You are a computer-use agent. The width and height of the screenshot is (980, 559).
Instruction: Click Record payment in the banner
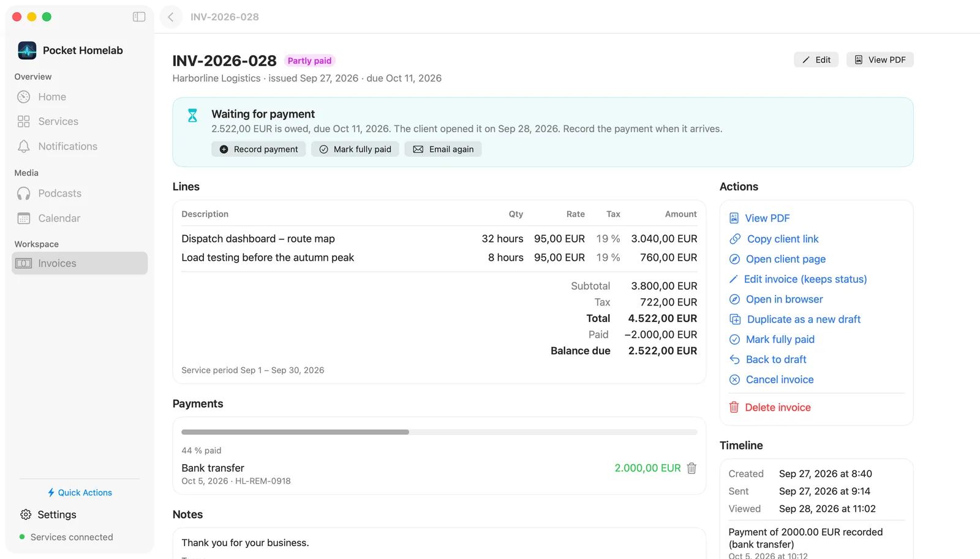258,149
